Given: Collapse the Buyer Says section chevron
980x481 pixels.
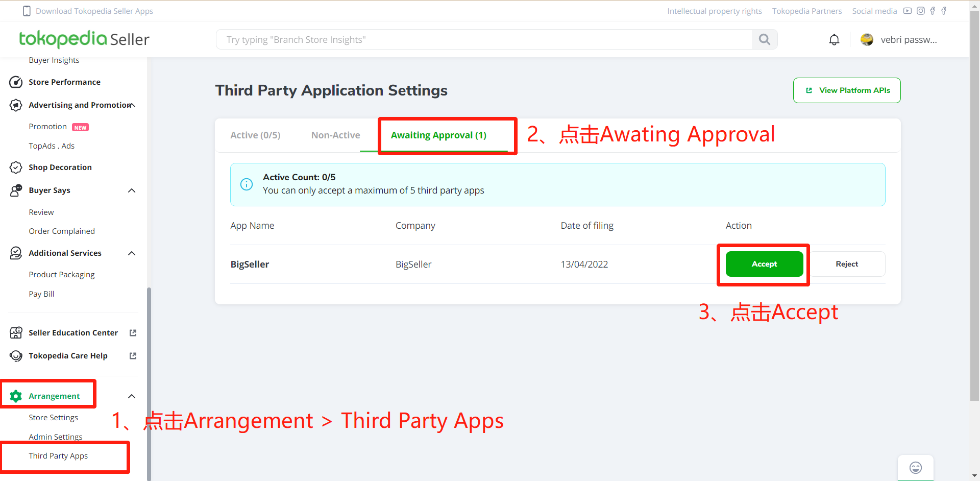Looking at the screenshot, I should pos(132,190).
